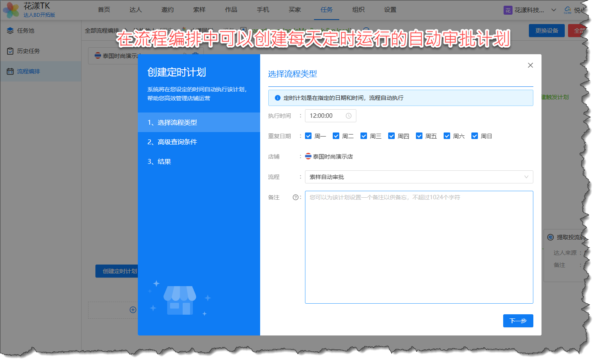Click the clock icon in execution time field
Screen dimensions: 599x364
(348, 116)
